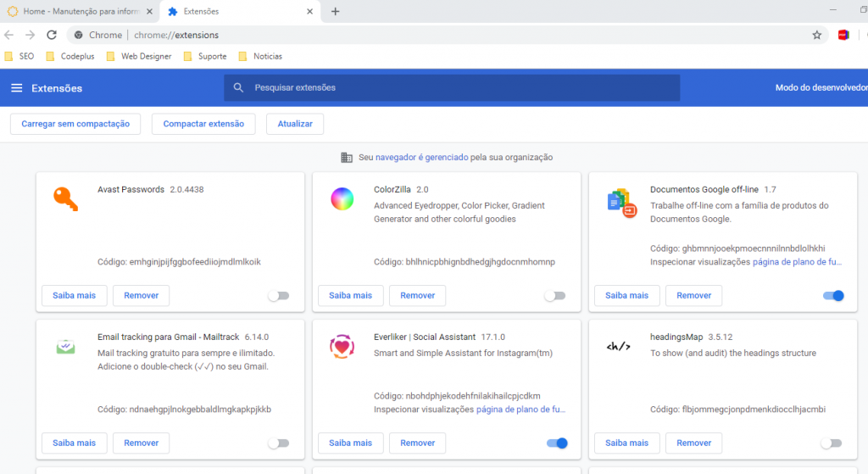This screenshot has height=474, width=868.
Task: Open Saiba mais for Avast Passwords
Action: point(75,296)
